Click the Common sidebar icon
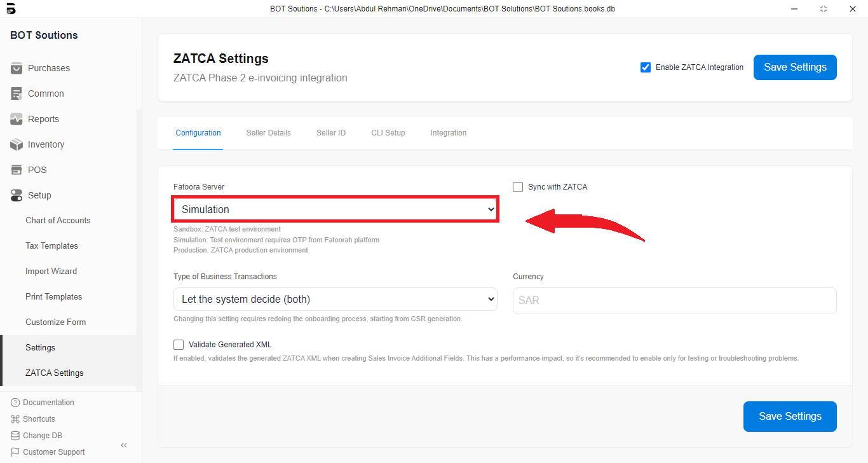 (x=17, y=93)
